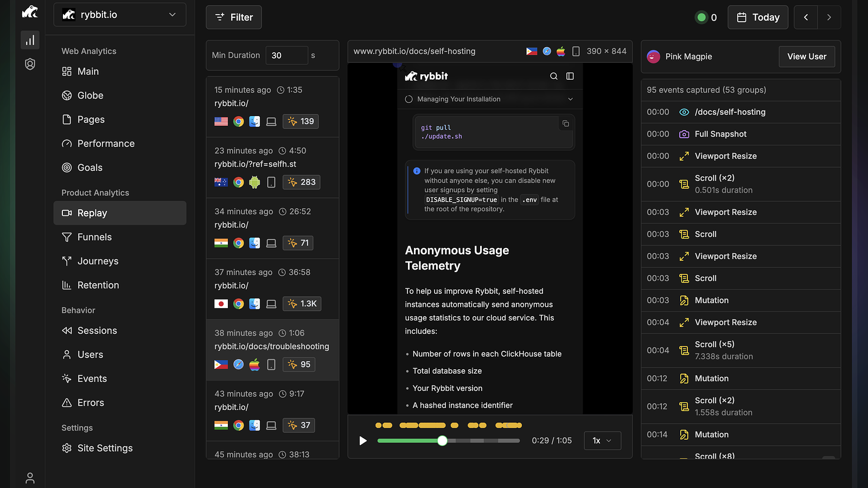Copy the git pull code block
The image size is (868, 488).
point(565,124)
